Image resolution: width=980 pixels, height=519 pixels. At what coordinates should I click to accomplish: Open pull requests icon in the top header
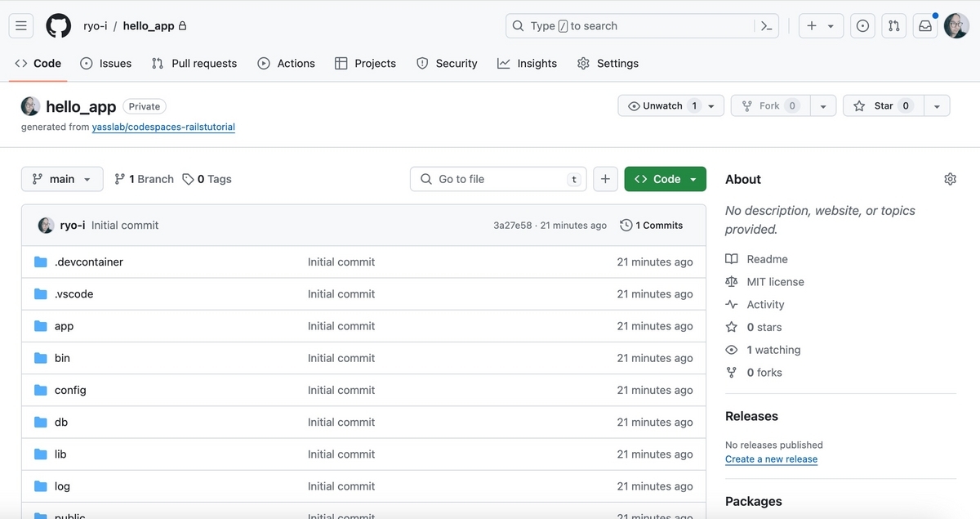tap(894, 26)
